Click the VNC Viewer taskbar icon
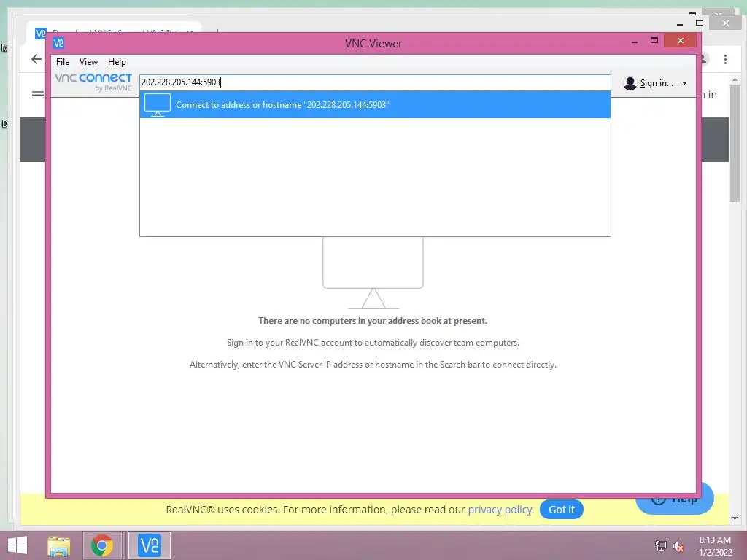The width and height of the screenshot is (747, 560). pyautogui.click(x=149, y=545)
